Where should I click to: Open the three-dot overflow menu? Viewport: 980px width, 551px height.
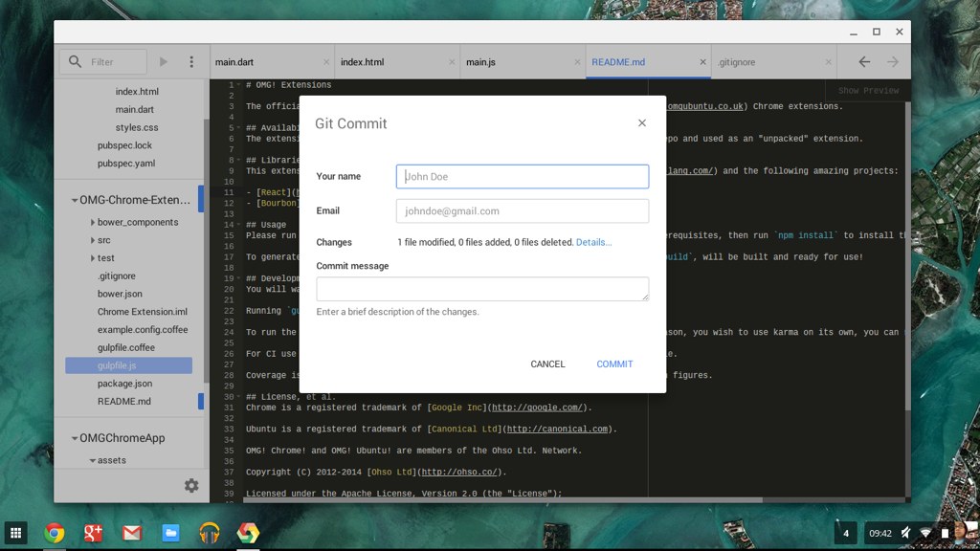tap(191, 62)
